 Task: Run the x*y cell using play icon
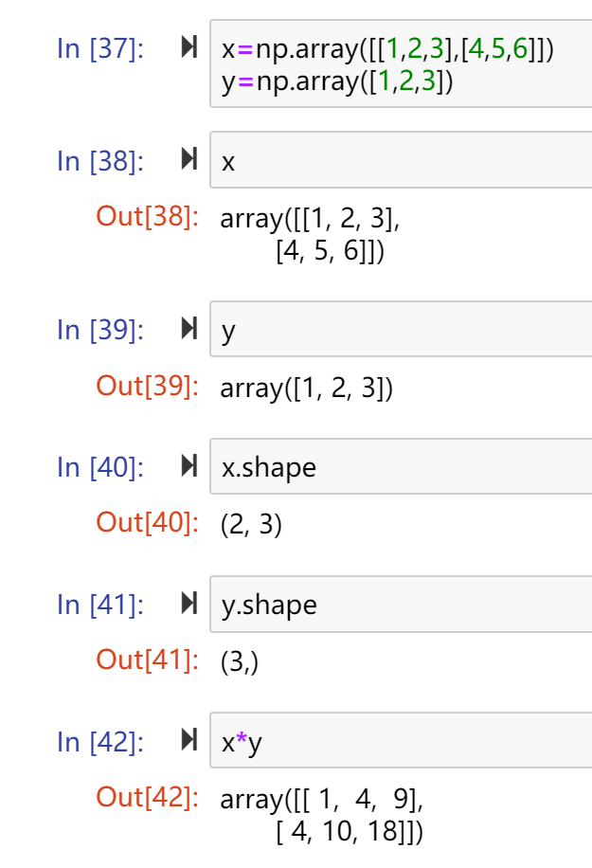click(x=189, y=740)
